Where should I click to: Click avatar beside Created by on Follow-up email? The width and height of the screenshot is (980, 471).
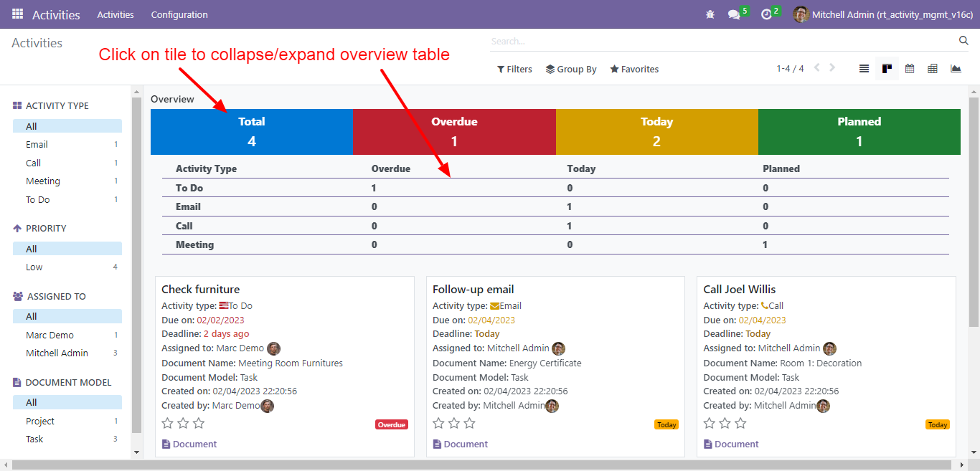click(552, 406)
